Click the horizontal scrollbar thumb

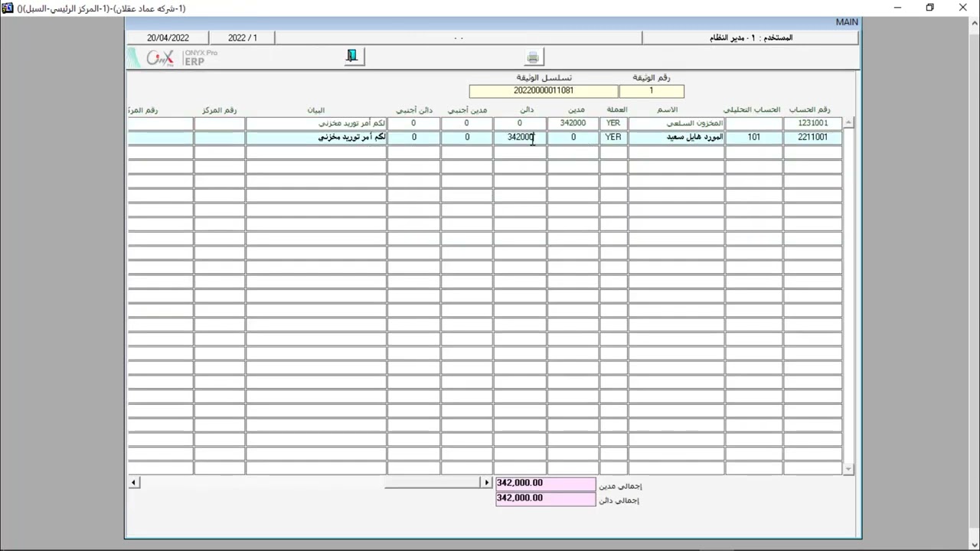pos(433,482)
